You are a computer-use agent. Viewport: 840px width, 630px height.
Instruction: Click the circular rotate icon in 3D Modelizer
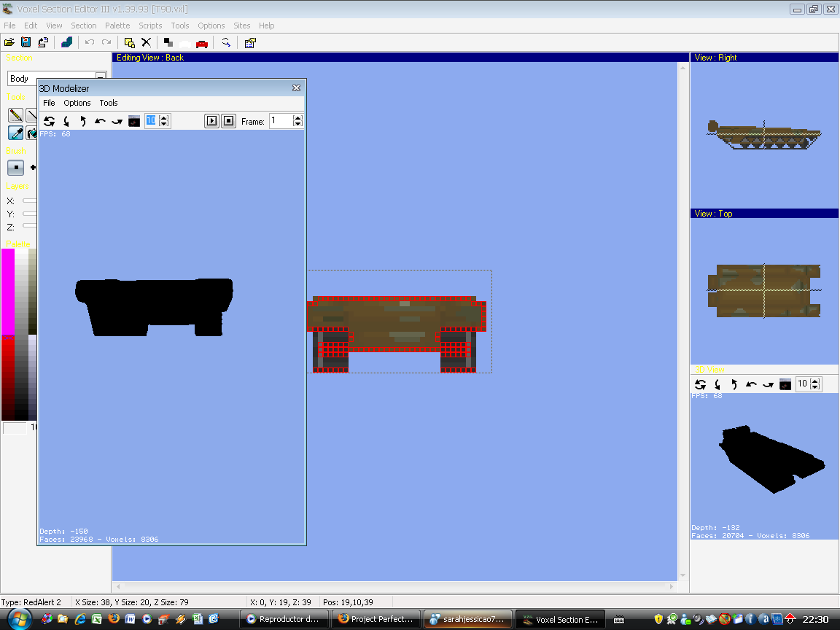49,121
